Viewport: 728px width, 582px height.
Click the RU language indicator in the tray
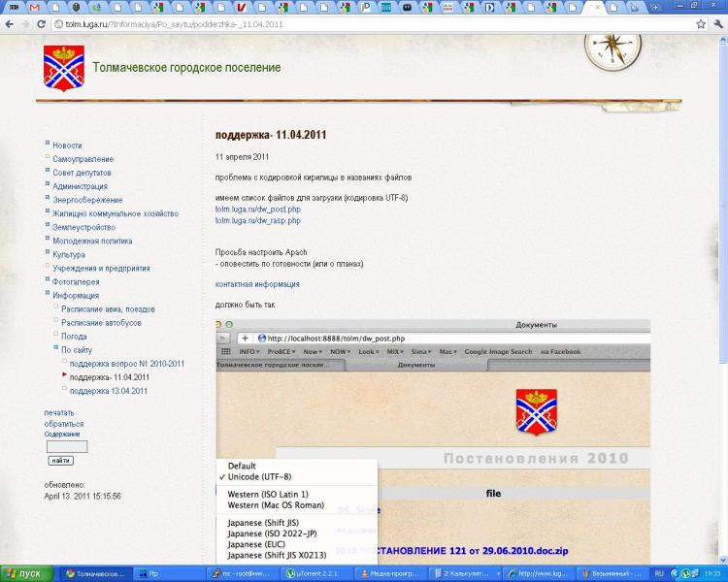tap(659, 573)
